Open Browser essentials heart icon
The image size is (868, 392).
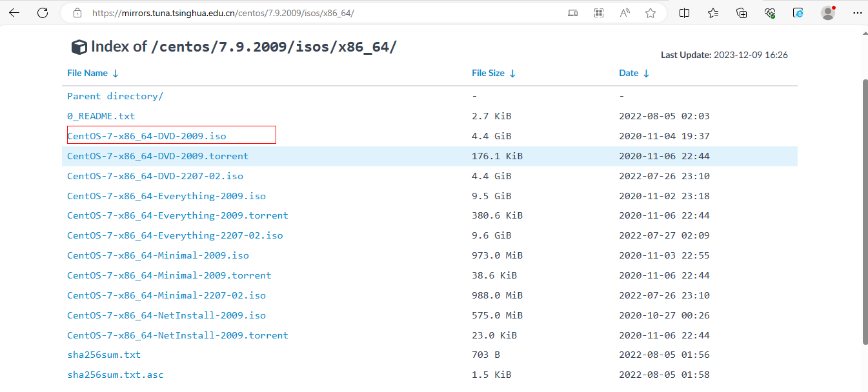point(770,13)
